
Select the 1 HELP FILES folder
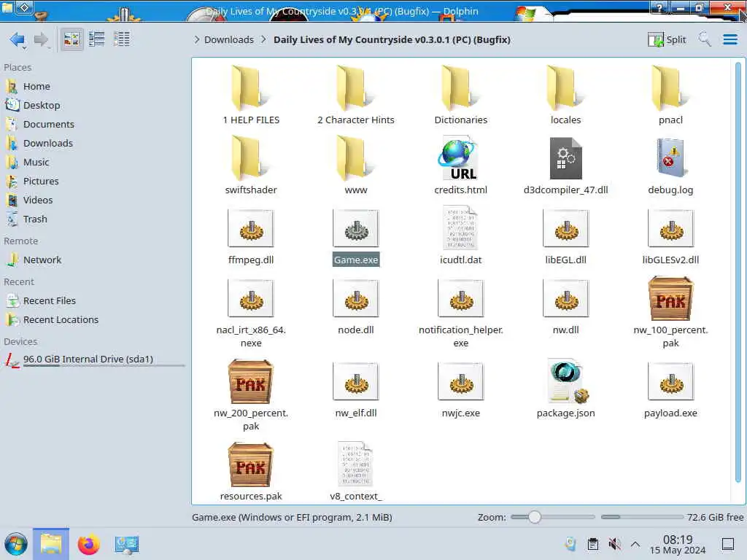pos(251,96)
